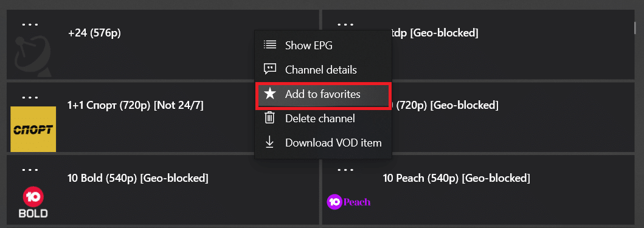Select Delete channel in context menu

pos(324,119)
